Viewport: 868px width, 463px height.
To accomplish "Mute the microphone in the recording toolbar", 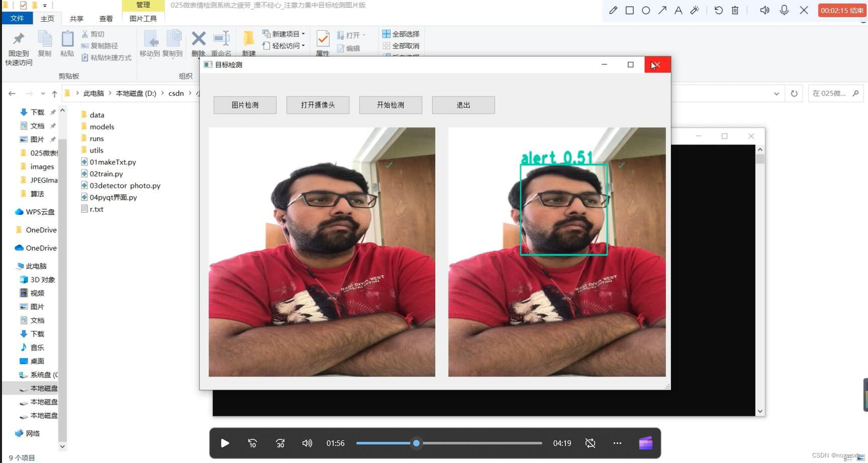I will point(784,10).
